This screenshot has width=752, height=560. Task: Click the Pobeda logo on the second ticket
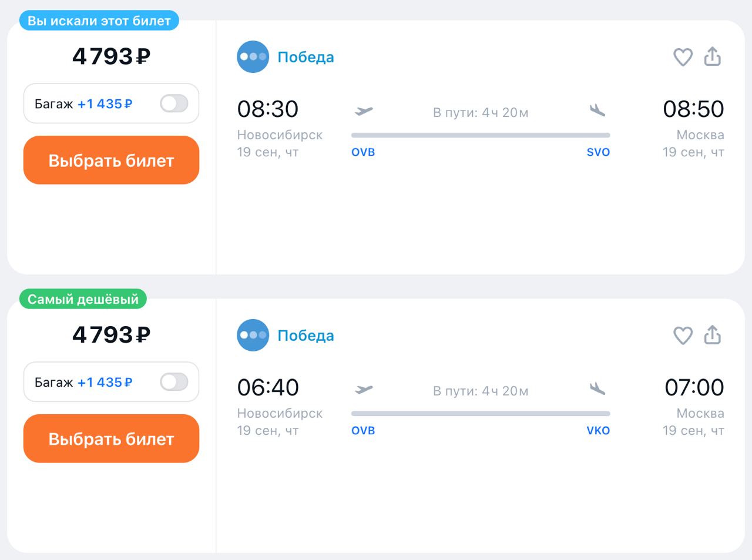(x=253, y=336)
